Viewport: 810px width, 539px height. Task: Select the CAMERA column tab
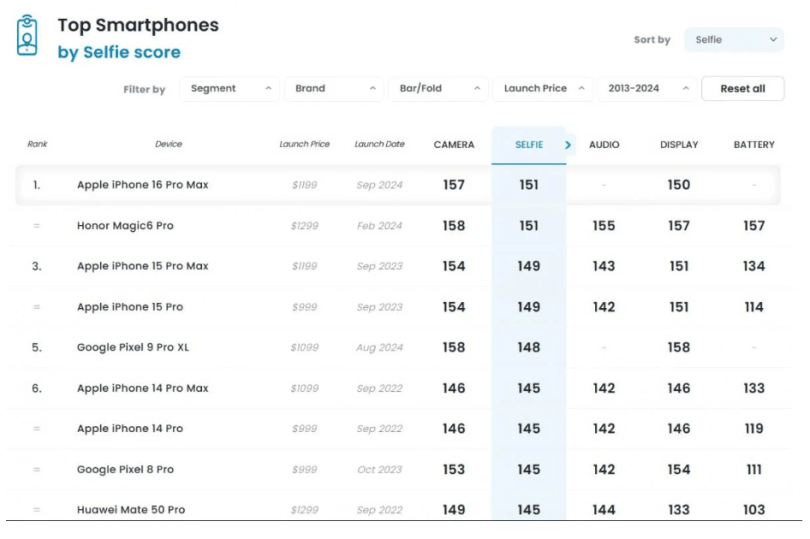click(454, 145)
